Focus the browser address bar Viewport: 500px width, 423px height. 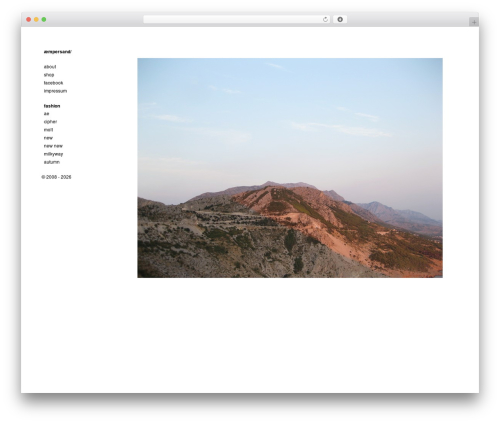click(x=237, y=20)
